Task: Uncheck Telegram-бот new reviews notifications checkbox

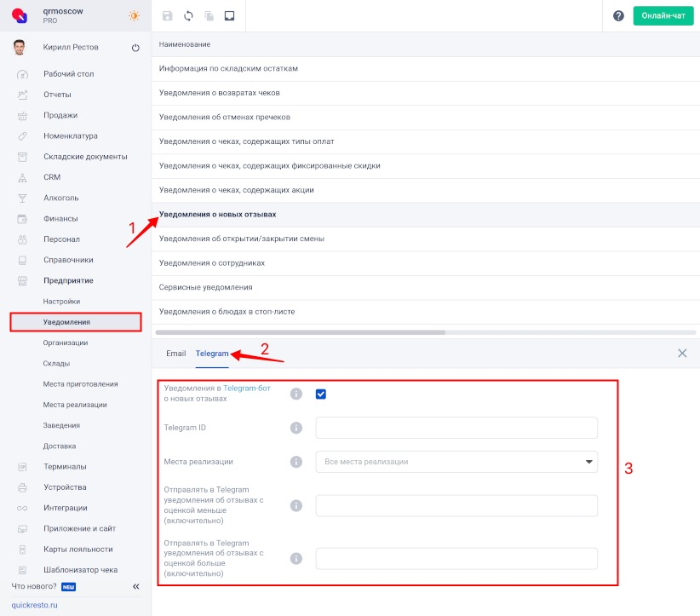Action: (x=320, y=394)
